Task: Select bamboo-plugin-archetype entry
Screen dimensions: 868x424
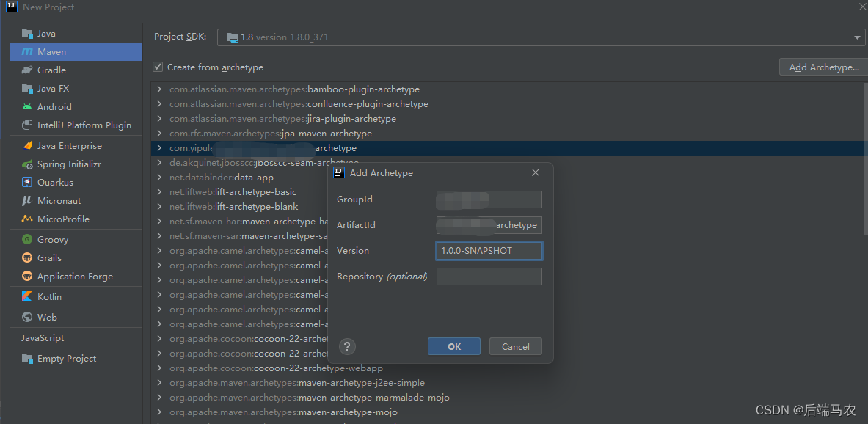Action: (x=294, y=89)
